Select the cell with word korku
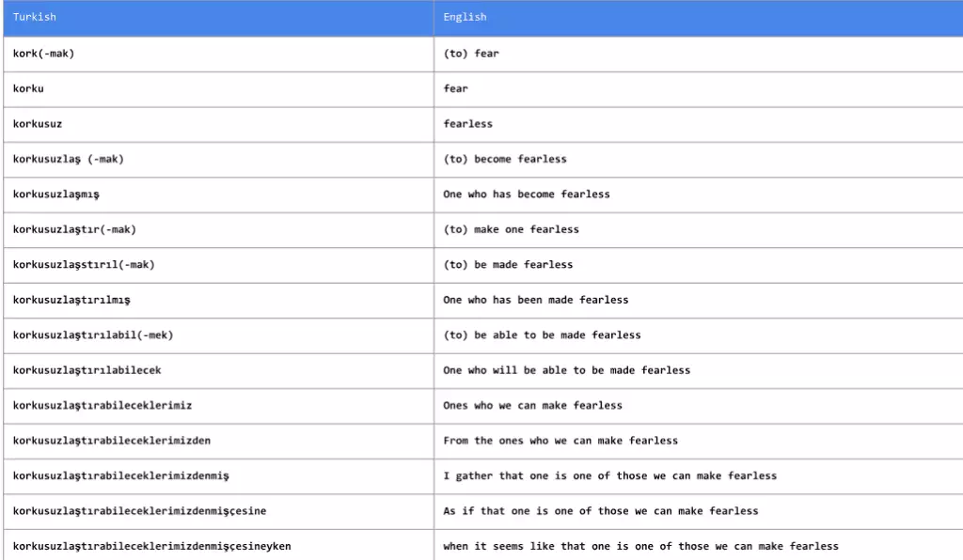Screen dimensions: 963x560 pyautogui.click(x=218, y=89)
